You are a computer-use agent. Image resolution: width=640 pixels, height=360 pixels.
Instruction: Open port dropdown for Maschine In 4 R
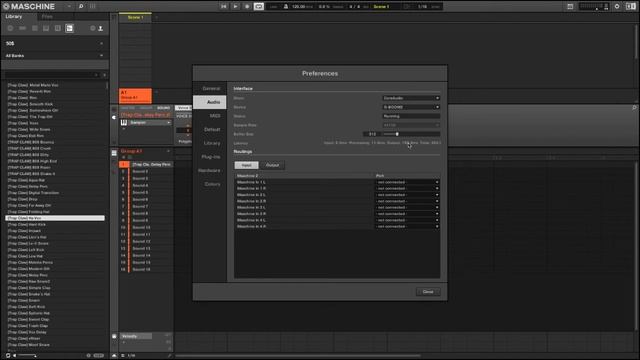click(407, 227)
